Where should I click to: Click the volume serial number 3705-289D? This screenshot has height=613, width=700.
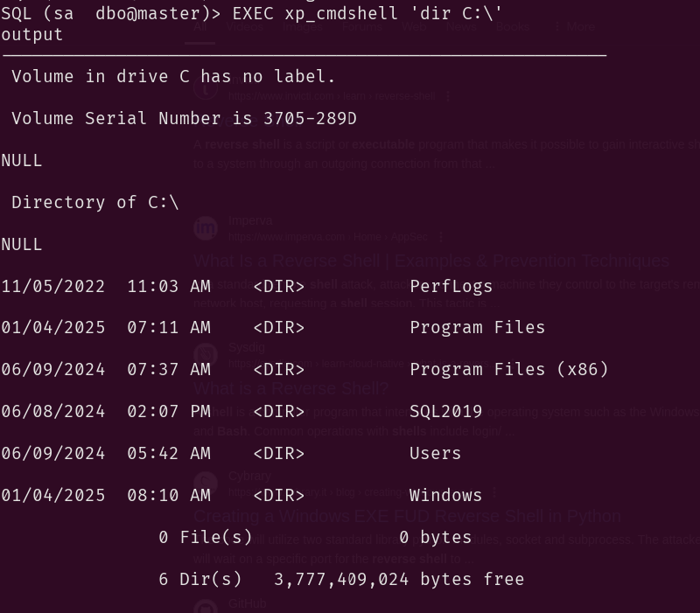tap(310, 118)
